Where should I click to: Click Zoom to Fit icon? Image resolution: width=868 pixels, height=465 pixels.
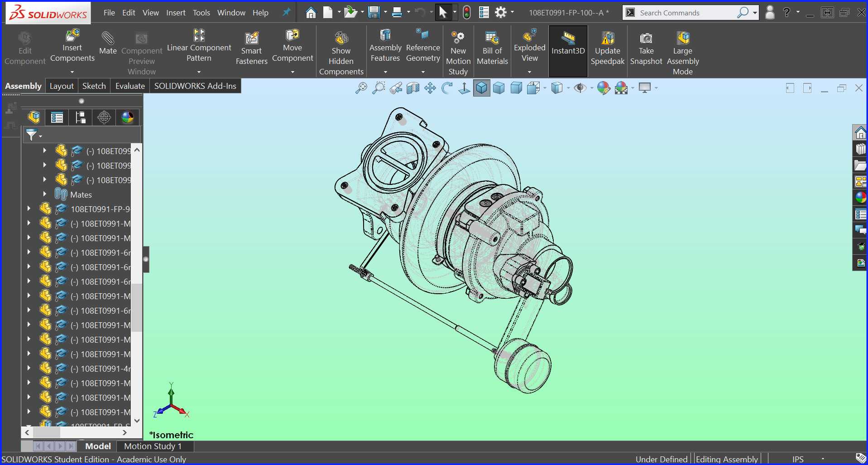pos(361,88)
